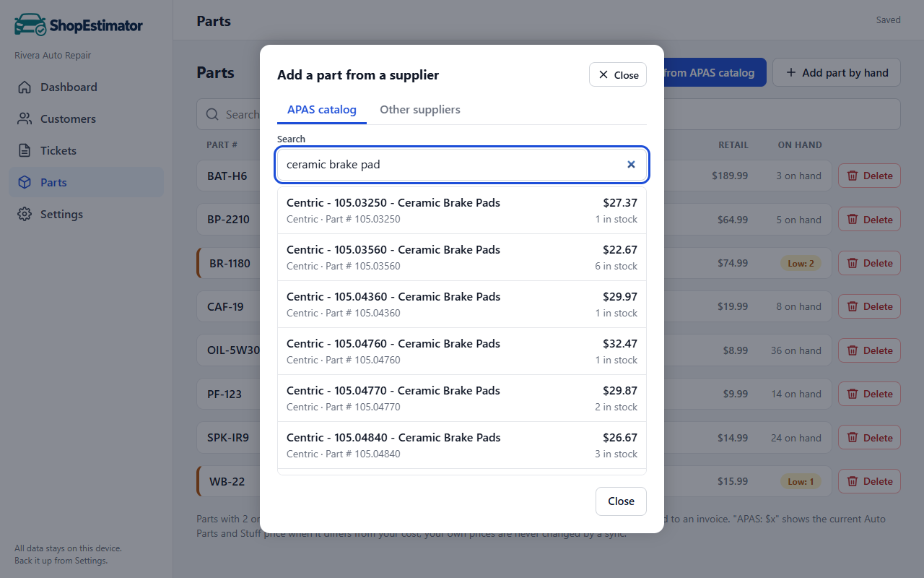Select Centric 105.04770 Ceramic Brake Pads result
Image resolution: width=924 pixels, height=578 pixels.
pyautogui.click(x=462, y=398)
